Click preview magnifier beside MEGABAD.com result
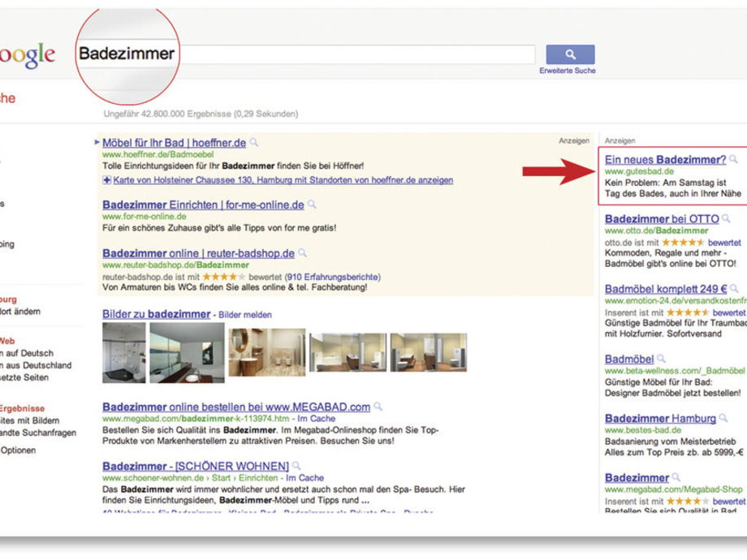The width and height of the screenshot is (747, 560). tap(378, 407)
